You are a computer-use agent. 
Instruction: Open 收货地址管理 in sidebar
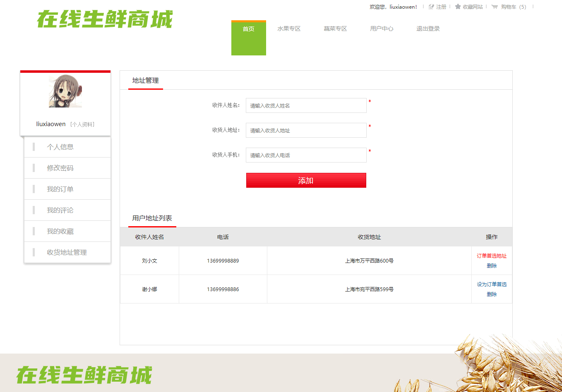pyautogui.click(x=67, y=252)
